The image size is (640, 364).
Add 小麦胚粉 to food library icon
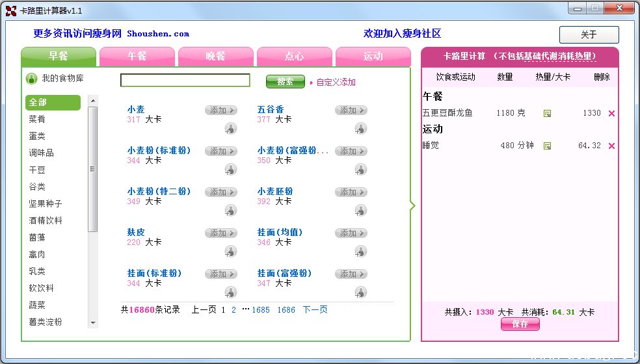[360, 211]
